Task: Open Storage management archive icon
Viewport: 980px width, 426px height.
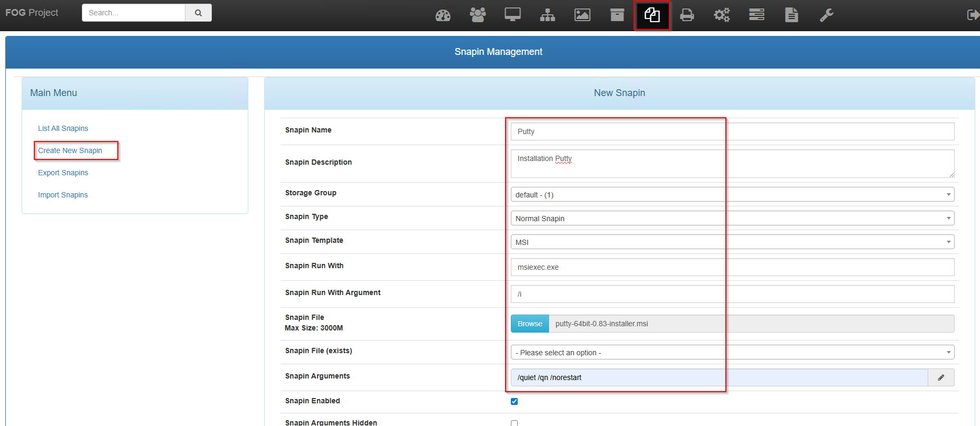Action: 617,15
